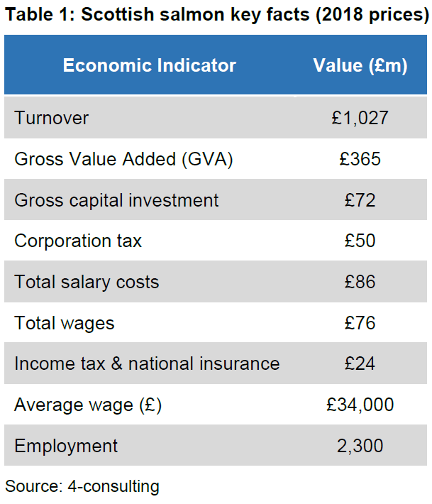Select the 'Corporation tax' row label

pos(78,241)
